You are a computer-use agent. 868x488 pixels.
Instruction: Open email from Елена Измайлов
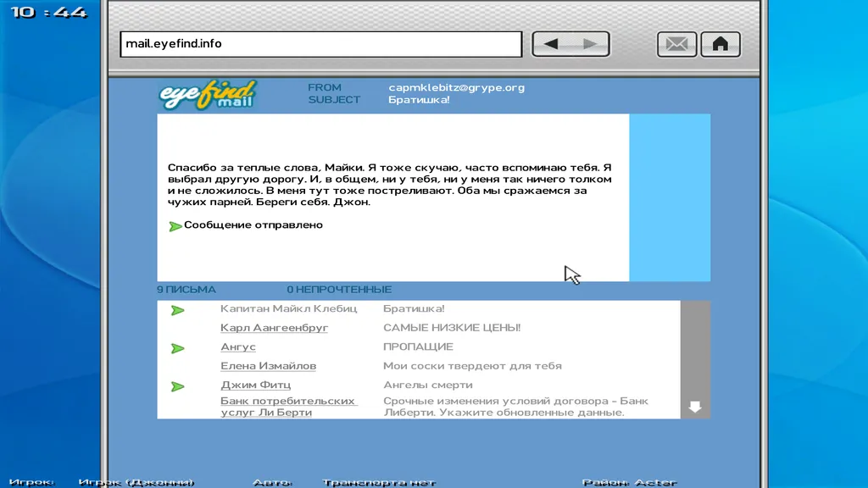[268, 366]
